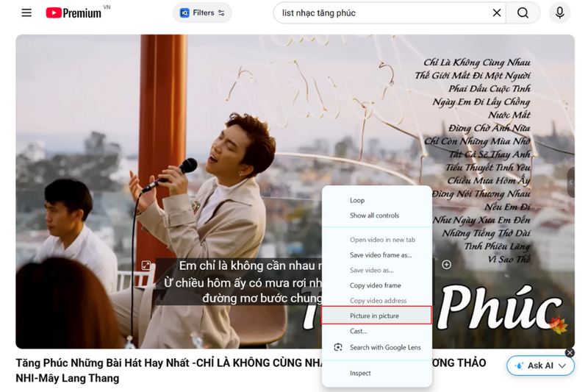Choose Show all controls
The width and height of the screenshot is (588, 392).
coord(376,215)
